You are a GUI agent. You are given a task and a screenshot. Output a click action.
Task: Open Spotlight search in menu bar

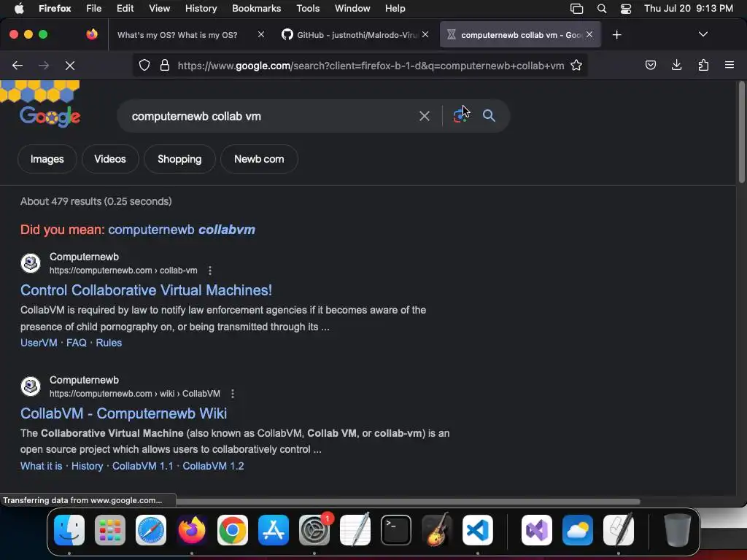(x=602, y=9)
